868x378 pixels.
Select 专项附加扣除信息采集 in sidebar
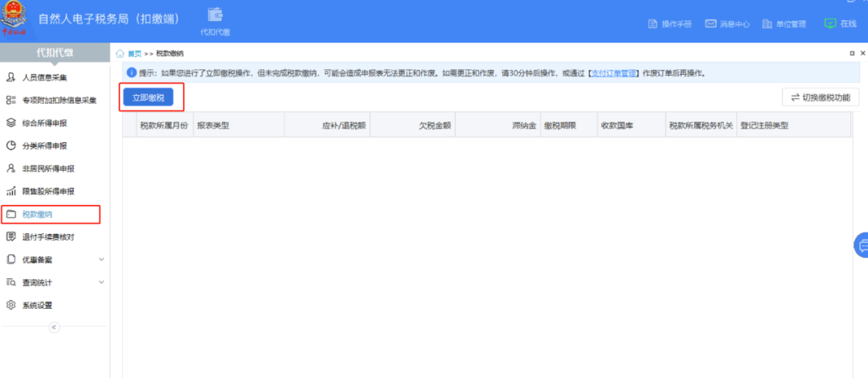51,101
